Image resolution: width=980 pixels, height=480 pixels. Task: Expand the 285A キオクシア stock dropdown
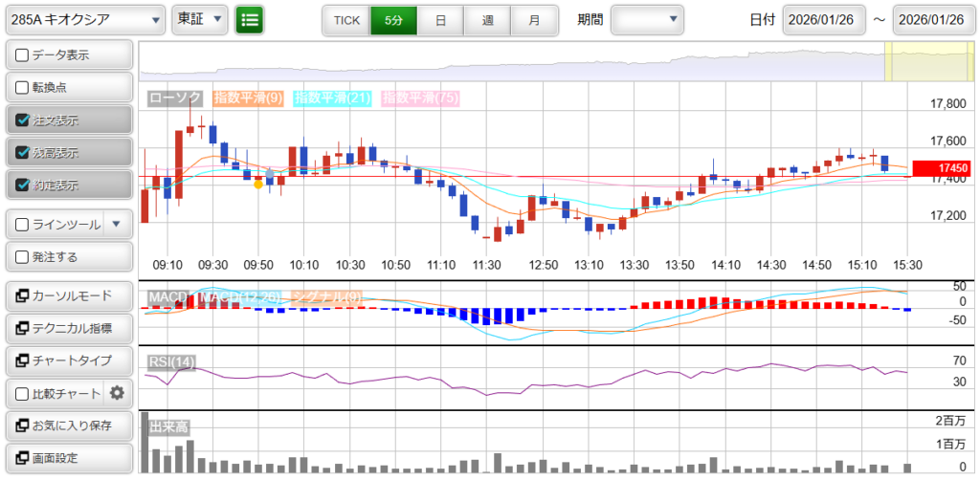tap(84, 19)
